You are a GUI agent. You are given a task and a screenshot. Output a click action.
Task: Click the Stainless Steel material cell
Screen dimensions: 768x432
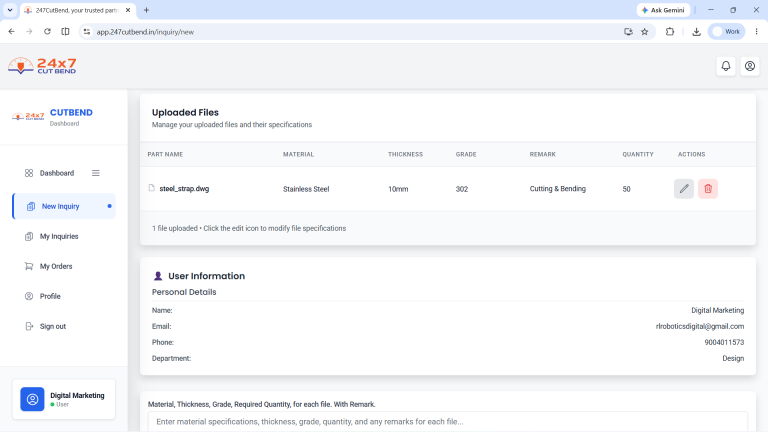306,189
